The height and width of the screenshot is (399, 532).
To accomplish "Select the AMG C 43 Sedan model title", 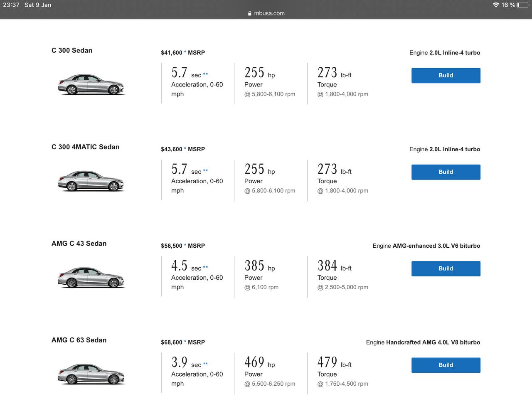I will tap(79, 244).
